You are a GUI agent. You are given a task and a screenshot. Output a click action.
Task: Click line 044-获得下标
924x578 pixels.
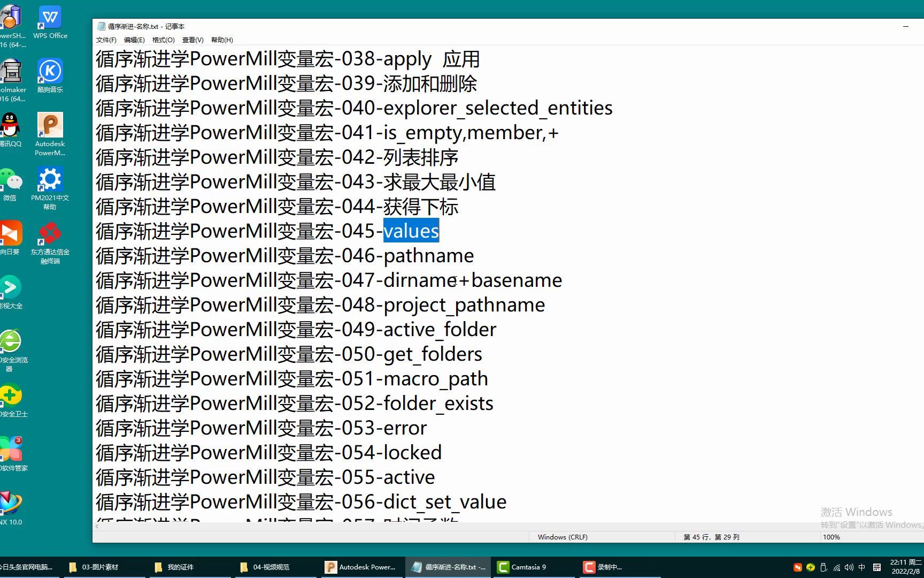click(x=277, y=207)
